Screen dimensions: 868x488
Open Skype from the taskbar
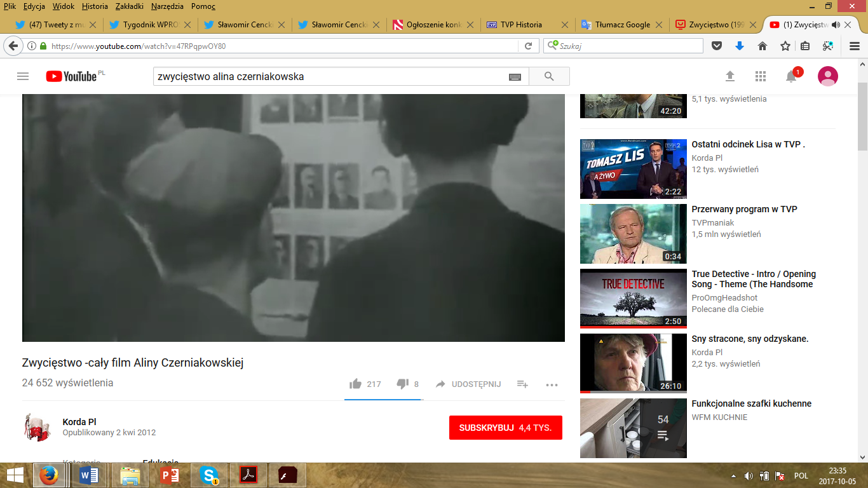[208, 475]
